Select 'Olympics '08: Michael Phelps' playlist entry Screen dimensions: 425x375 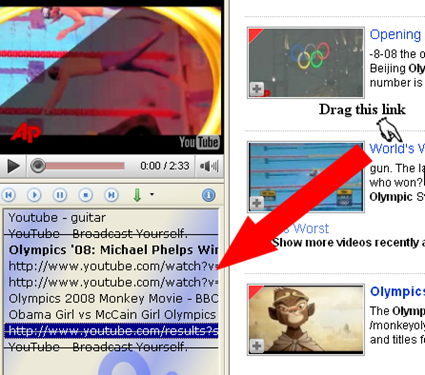pyautogui.click(x=111, y=250)
